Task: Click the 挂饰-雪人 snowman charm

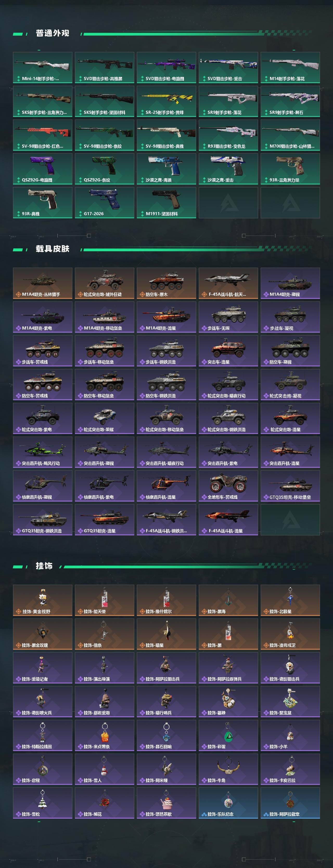Action: 105,769
